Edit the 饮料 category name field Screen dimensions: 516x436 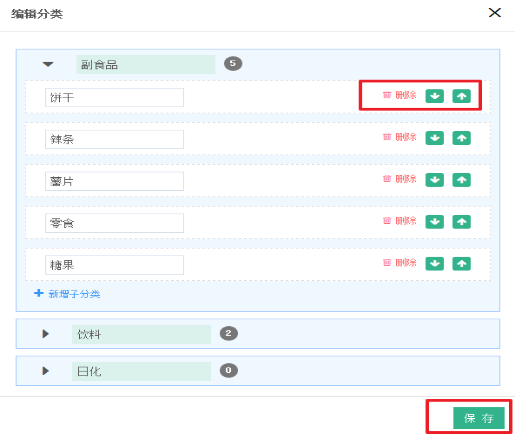(x=141, y=334)
